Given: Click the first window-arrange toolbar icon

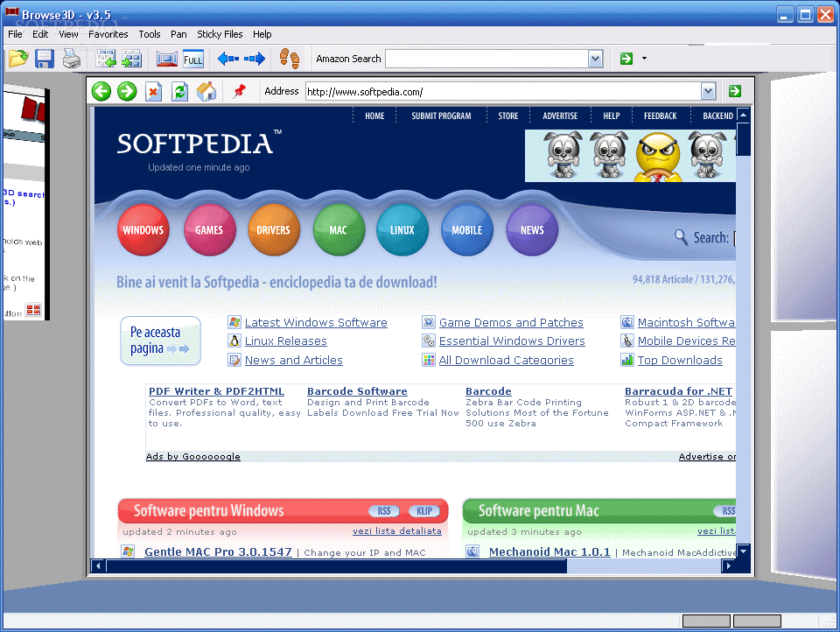Looking at the screenshot, I should [106, 59].
